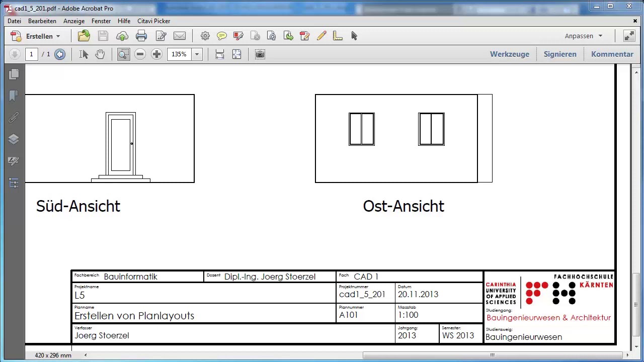Open preferences gear icon
The height and width of the screenshot is (362, 644).
(205, 36)
